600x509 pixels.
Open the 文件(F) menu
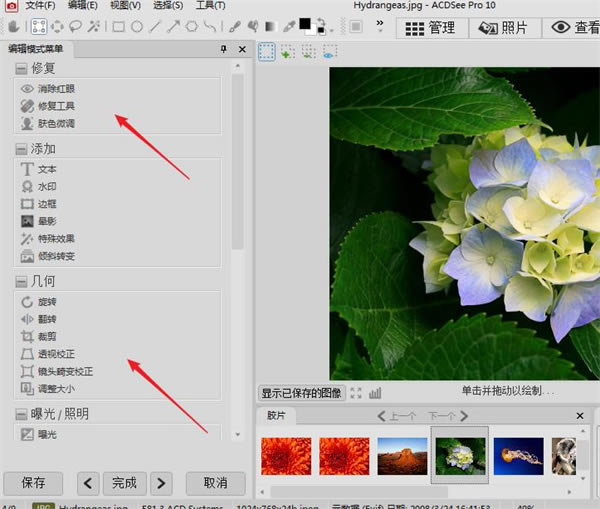click(x=41, y=5)
